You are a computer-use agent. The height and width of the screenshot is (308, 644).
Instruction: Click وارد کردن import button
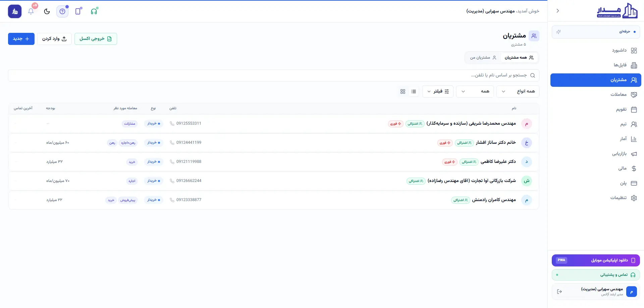[x=54, y=39]
